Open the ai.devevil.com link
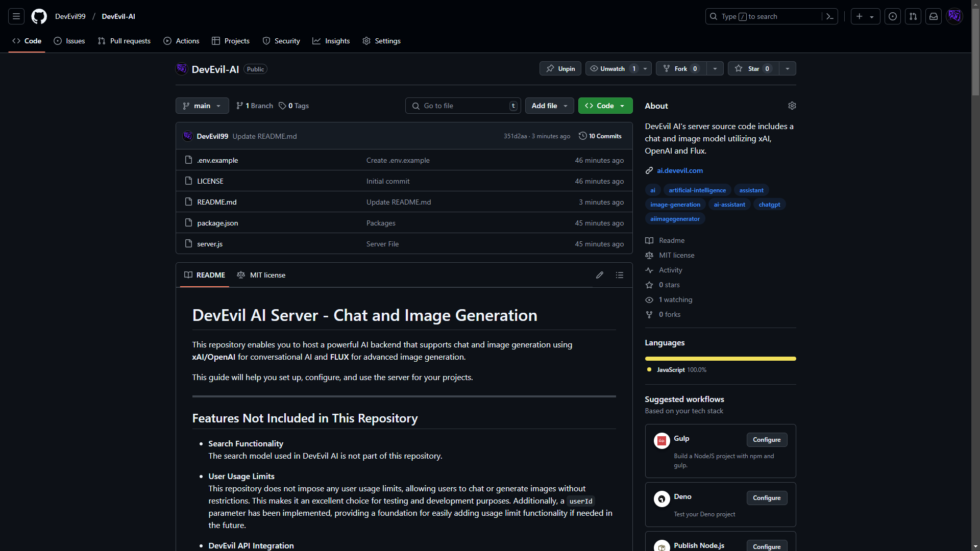Image resolution: width=980 pixels, height=551 pixels. (x=680, y=170)
